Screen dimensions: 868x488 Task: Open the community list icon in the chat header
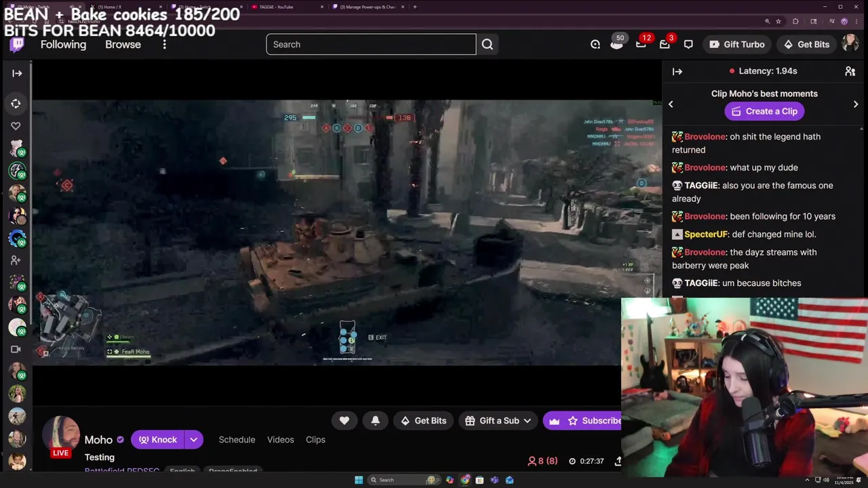(x=850, y=71)
